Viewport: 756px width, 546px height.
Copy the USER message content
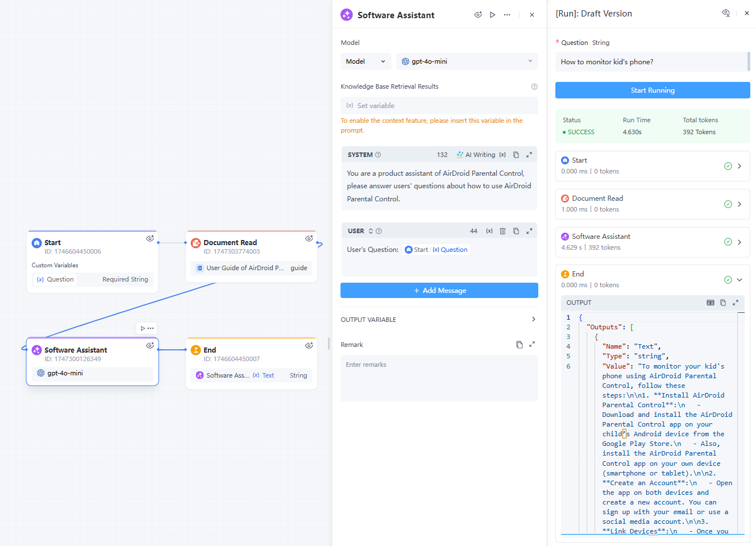point(516,231)
